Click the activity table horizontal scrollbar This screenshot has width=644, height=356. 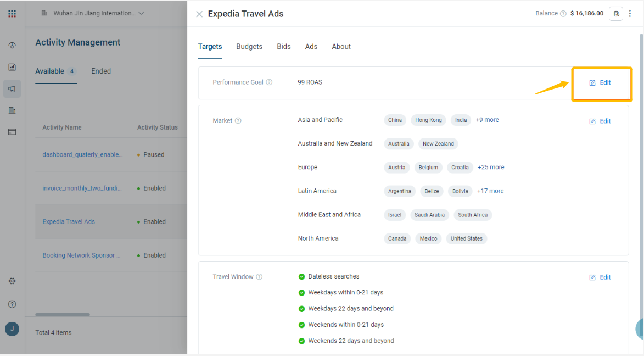tap(63, 314)
